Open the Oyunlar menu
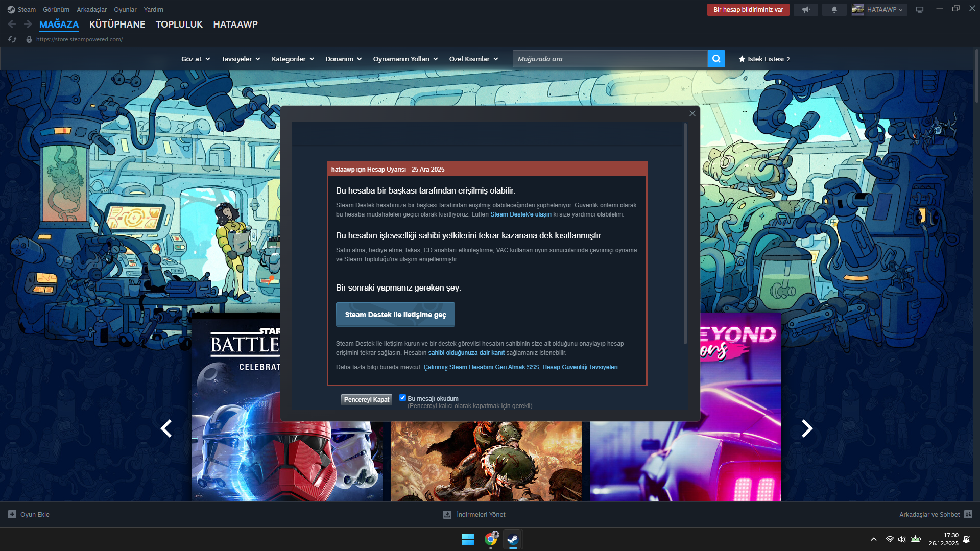 click(x=125, y=9)
